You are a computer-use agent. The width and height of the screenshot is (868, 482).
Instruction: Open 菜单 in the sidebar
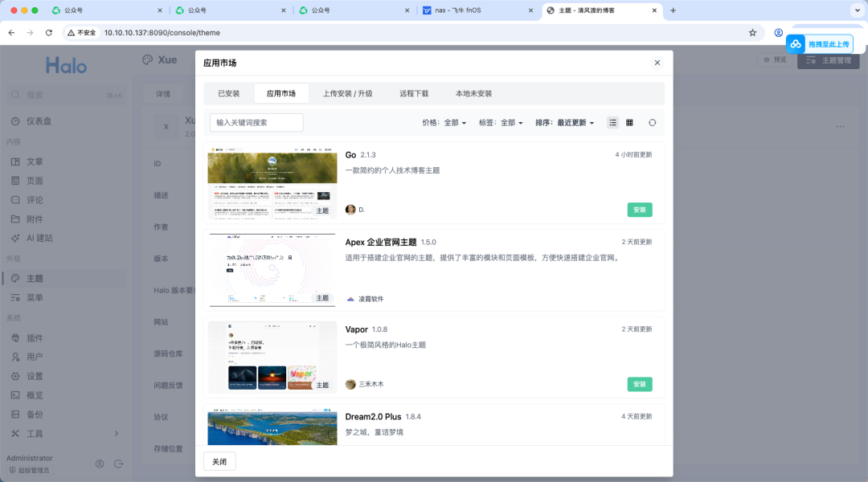[x=65, y=298]
